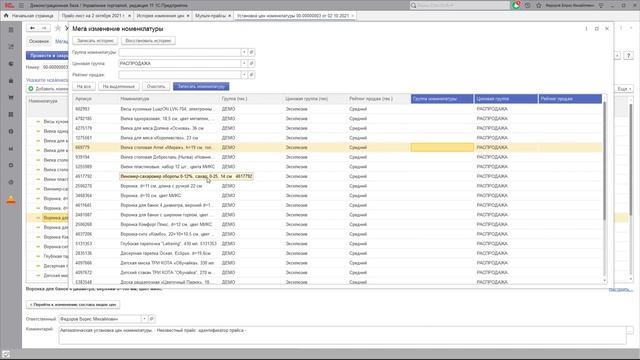Select the active yellow Группа номенклатуры cell
640x360 pixels.
click(442, 147)
